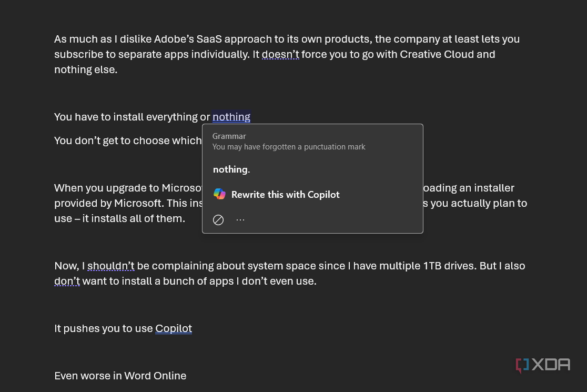Image resolution: width=587 pixels, height=392 pixels.
Task: Click the underlined word 'Copilot' in the heading
Action: click(x=174, y=328)
